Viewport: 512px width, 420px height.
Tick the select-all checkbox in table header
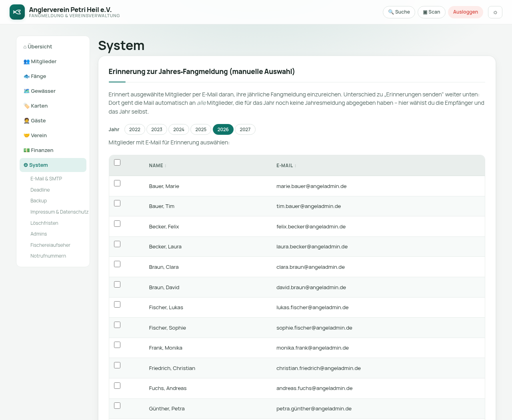(x=117, y=162)
